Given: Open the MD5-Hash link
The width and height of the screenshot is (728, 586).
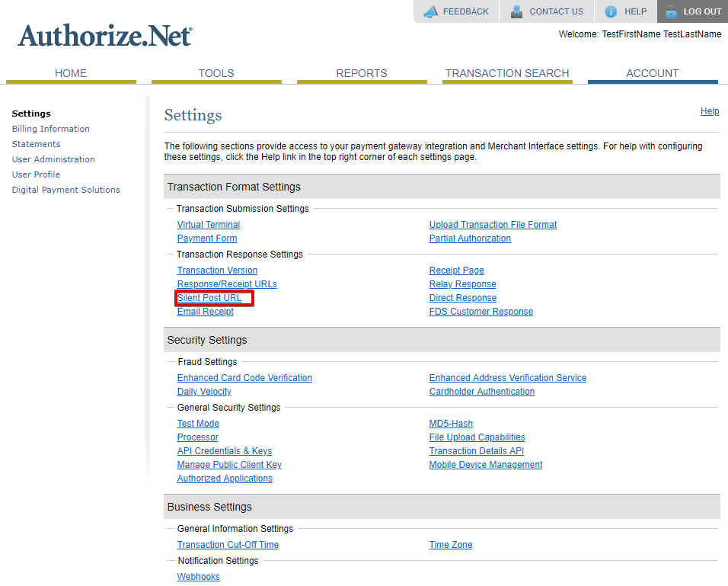Looking at the screenshot, I should pyautogui.click(x=451, y=424).
